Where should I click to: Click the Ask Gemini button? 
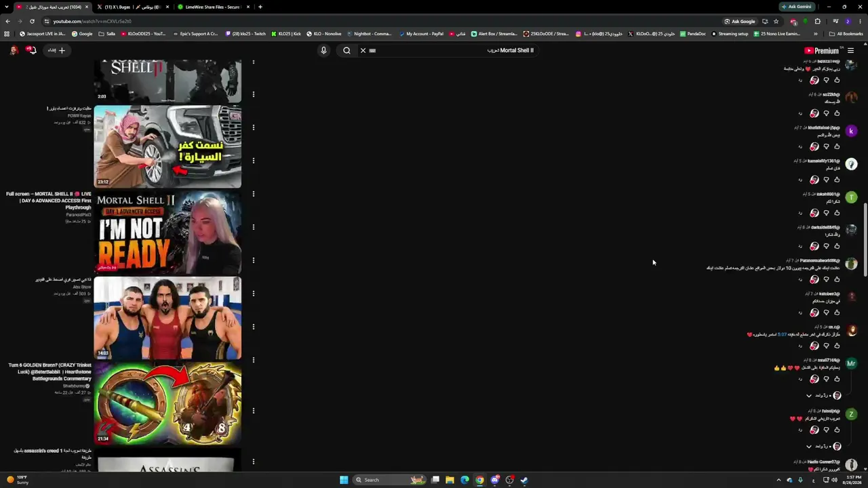click(x=796, y=7)
